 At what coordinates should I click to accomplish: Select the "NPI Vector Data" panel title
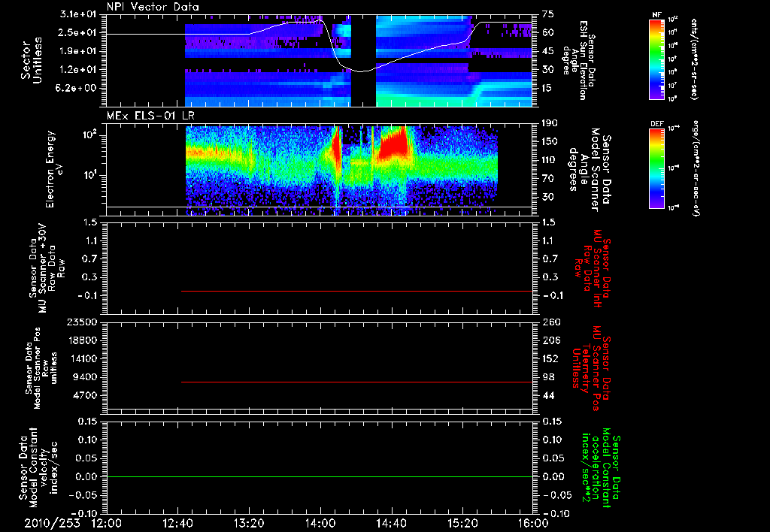tap(153, 7)
